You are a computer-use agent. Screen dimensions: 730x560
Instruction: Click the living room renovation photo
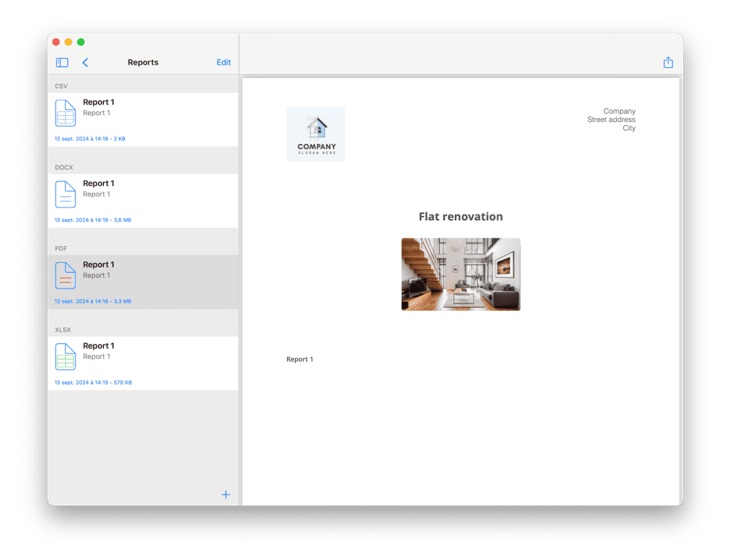(x=461, y=274)
